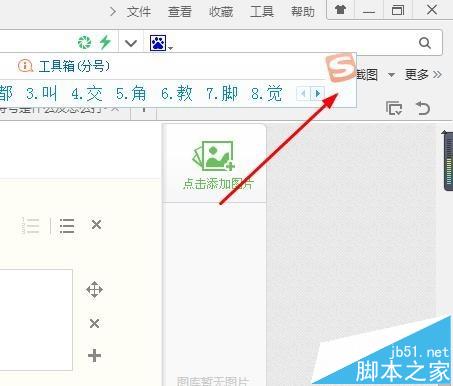Click the 截图 screenshot button

point(367,75)
